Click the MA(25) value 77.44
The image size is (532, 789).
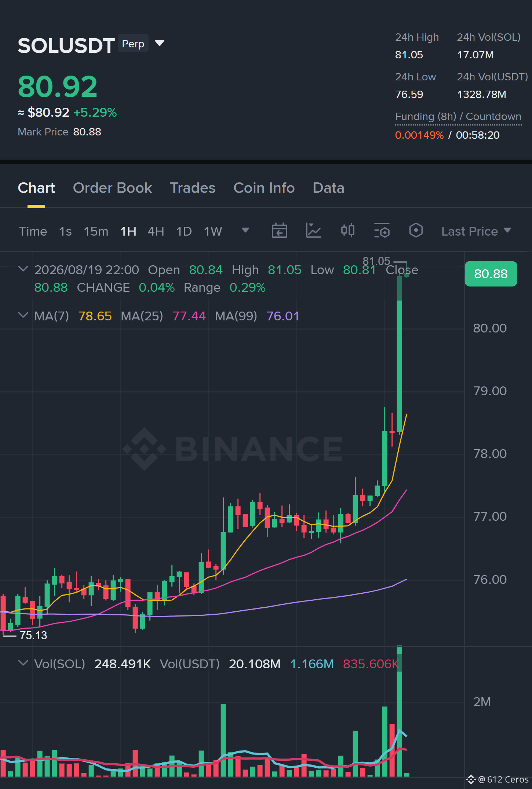point(189,316)
